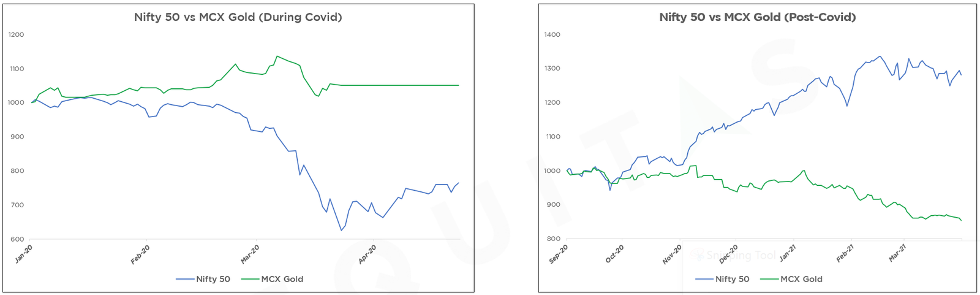Image resolution: width=980 pixels, height=295 pixels.
Task: Click the Post-Covid chart title
Action: coord(758,17)
